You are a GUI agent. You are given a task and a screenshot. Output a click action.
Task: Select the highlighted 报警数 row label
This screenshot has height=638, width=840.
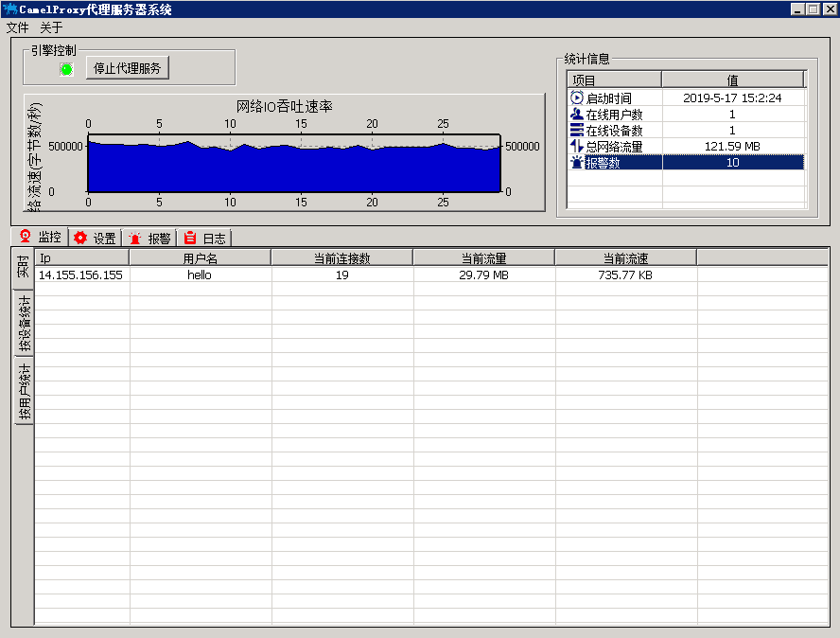click(x=603, y=163)
